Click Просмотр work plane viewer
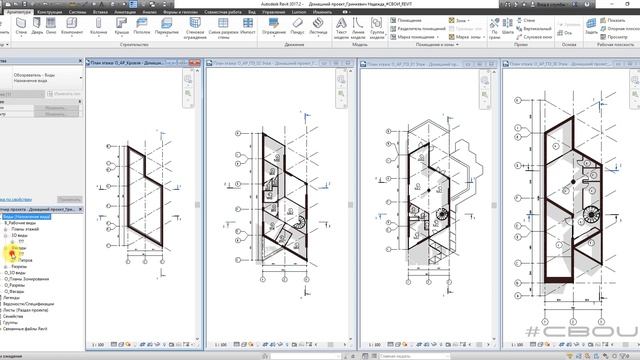640x360 pixels. click(x=613, y=37)
